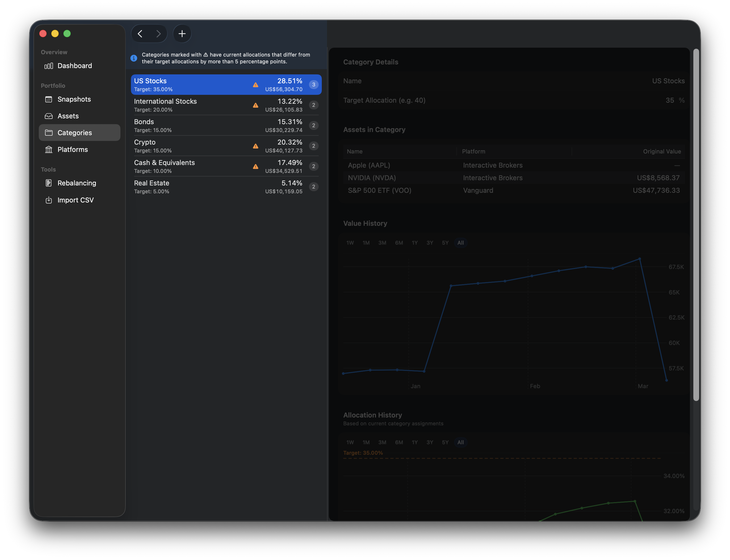Click the warning icon on the Crypto row
Screen dimensions: 730x560
(256, 146)
